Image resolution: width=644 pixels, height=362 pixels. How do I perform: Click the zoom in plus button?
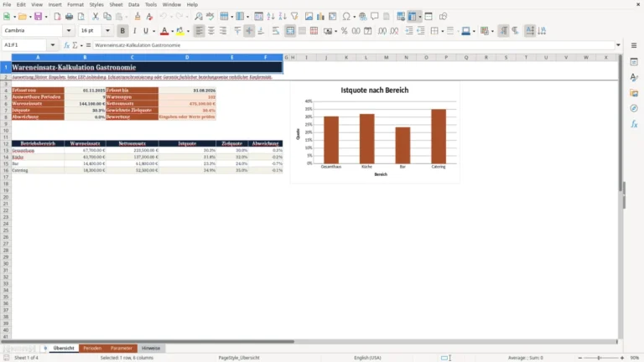[622, 358]
